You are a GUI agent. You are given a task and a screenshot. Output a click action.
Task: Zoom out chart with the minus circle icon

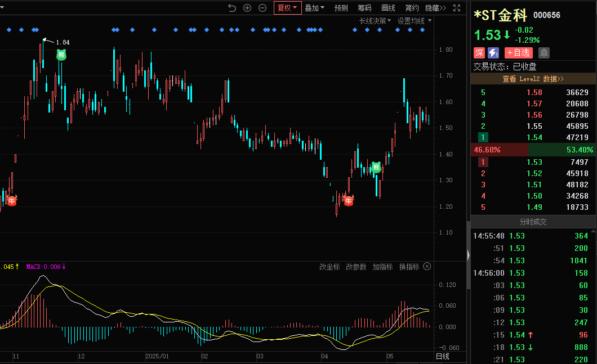tap(262, 8)
